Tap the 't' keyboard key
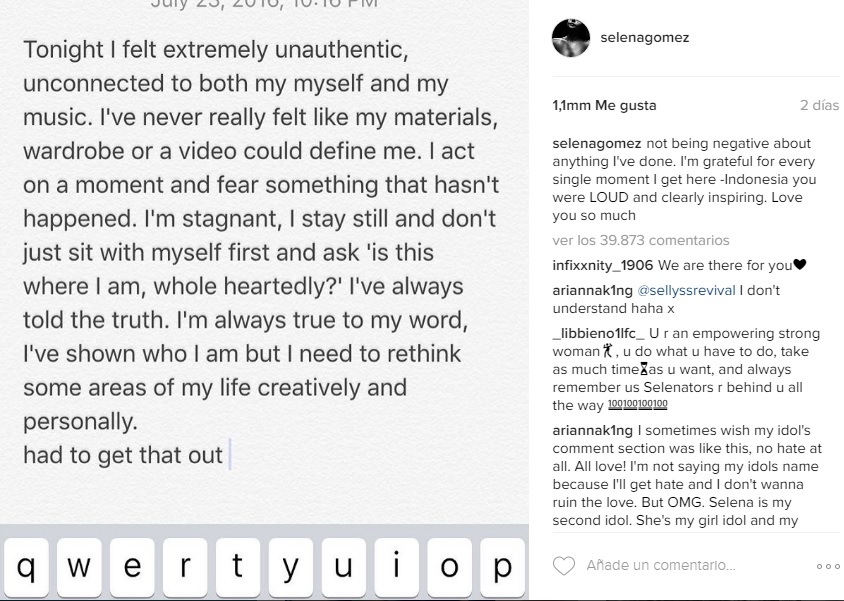Viewport: 844px width, 601px height. coord(237,567)
